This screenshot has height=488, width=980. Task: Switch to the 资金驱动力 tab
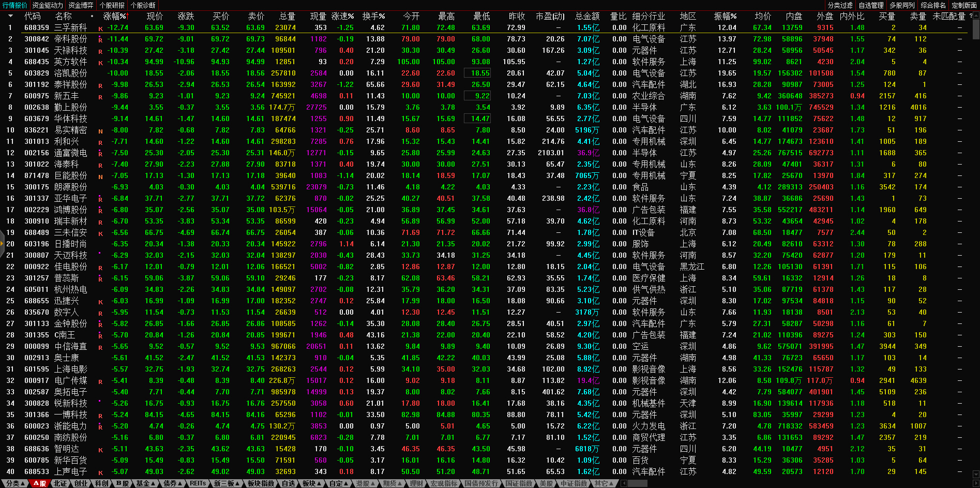[48, 5]
